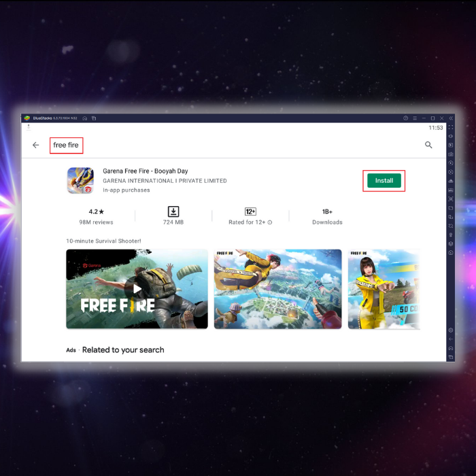The height and width of the screenshot is (476, 476).
Task: Go to BlueStacks home screen via title bar house icon
Action: [x=85, y=118]
